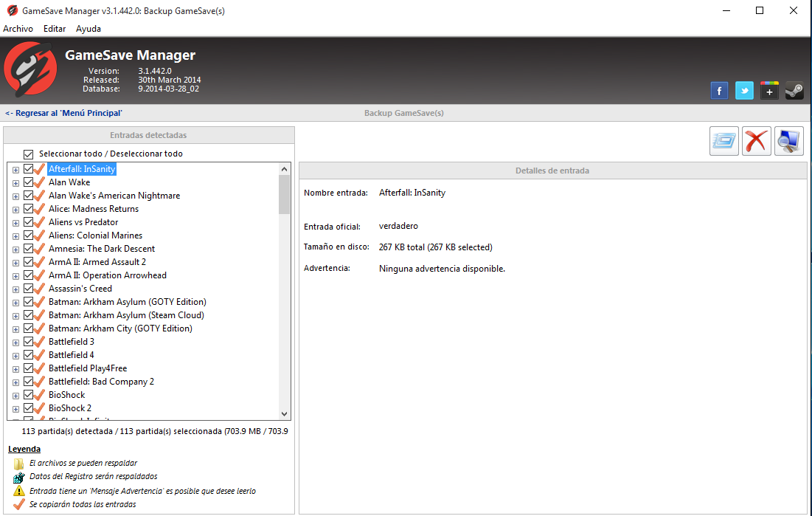Uncheck the Battlefield 4 checkbox
Viewport: 812px width, 516px height.
point(29,355)
